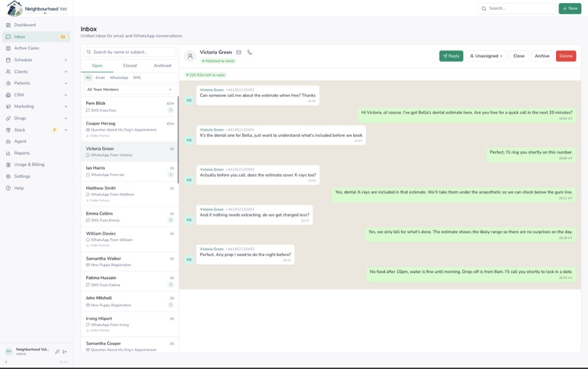Click email envelope icon beside Victoria Green
This screenshot has height=369, width=588.
coord(238,53)
